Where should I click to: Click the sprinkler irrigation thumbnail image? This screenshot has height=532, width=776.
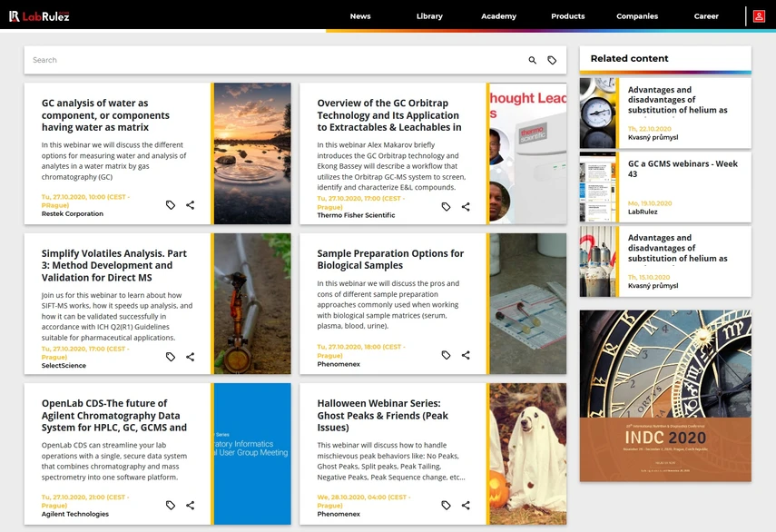[252, 303]
